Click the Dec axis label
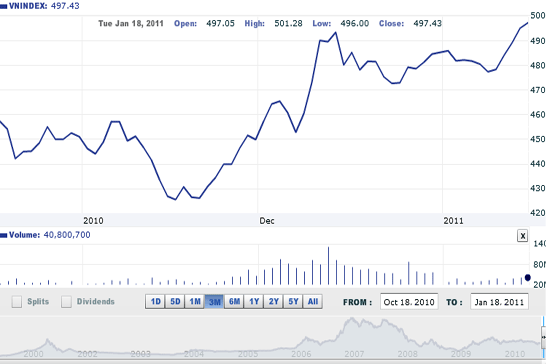 267,221
